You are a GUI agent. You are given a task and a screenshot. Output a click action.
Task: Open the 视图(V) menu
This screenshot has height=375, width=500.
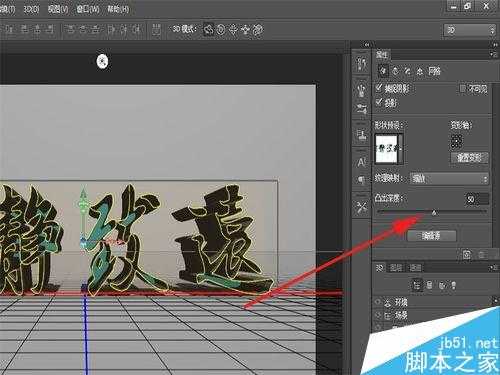click(x=57, y=9)
